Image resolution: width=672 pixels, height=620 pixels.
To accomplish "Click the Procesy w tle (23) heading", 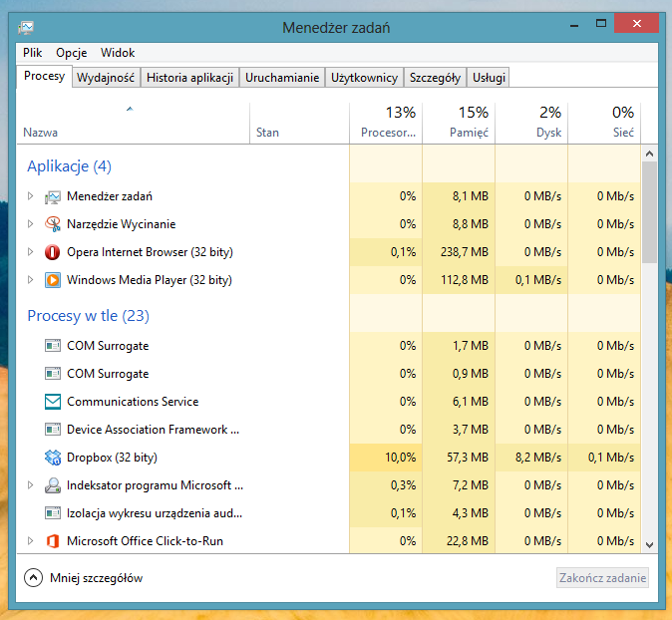I will point(89,316).
